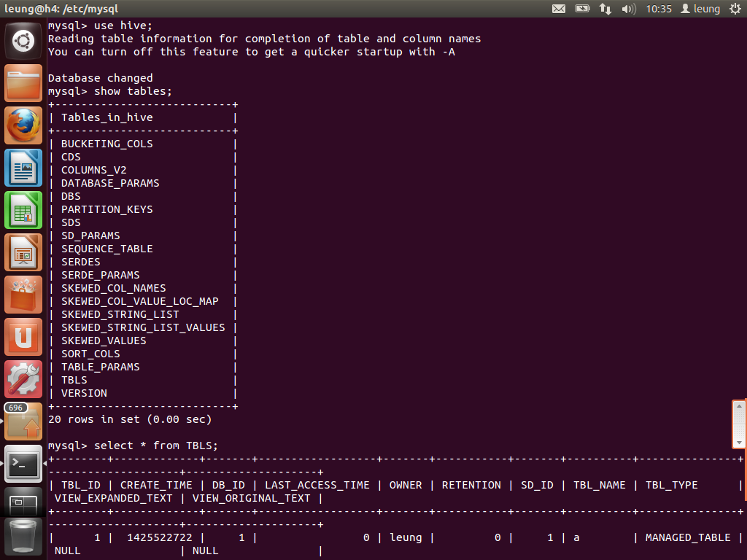Click scrollbar down arrow in terminal
747x560 pixels.
739,443
